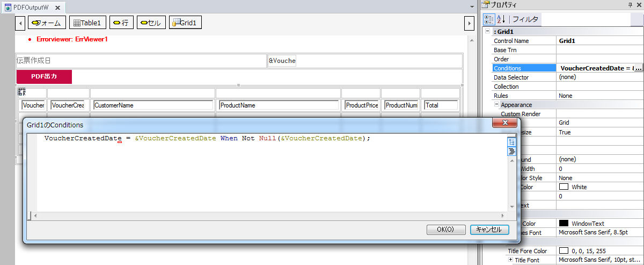Collapse the Grid1 property group

487,32
